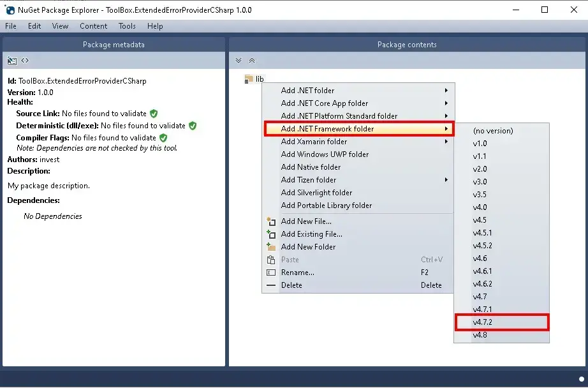Screen dimensions: 588x388
Task: Pick framework version v4.5
Action: [x=501, y=220]
